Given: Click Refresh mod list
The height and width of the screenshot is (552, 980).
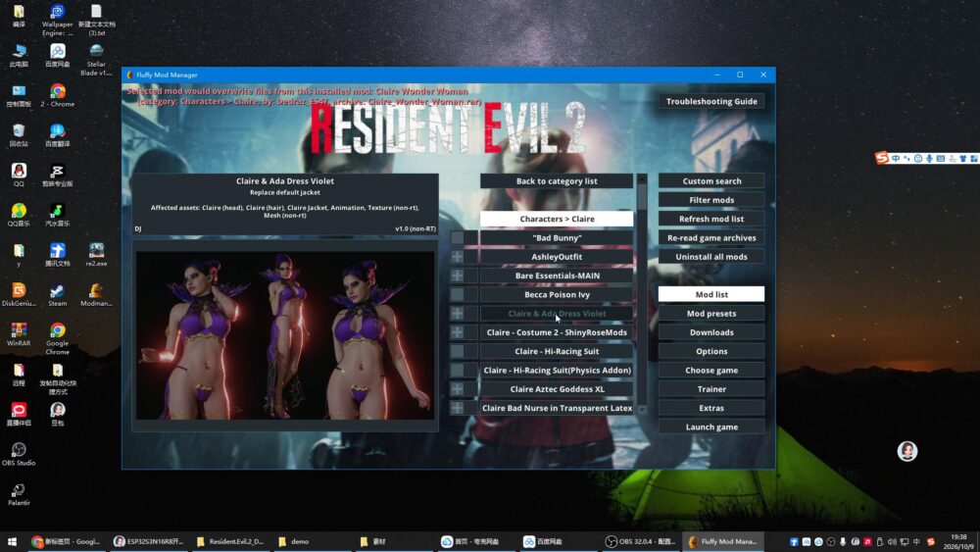Looking at the screenshot, I should [711, 219].
